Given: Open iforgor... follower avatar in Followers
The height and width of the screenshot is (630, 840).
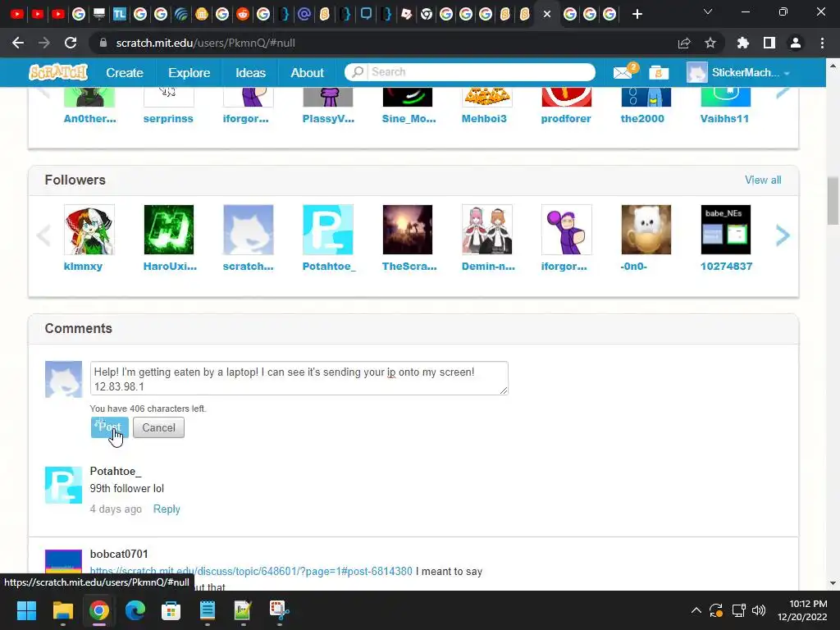Looking at the screenshot, I should (x=567, y=230).
